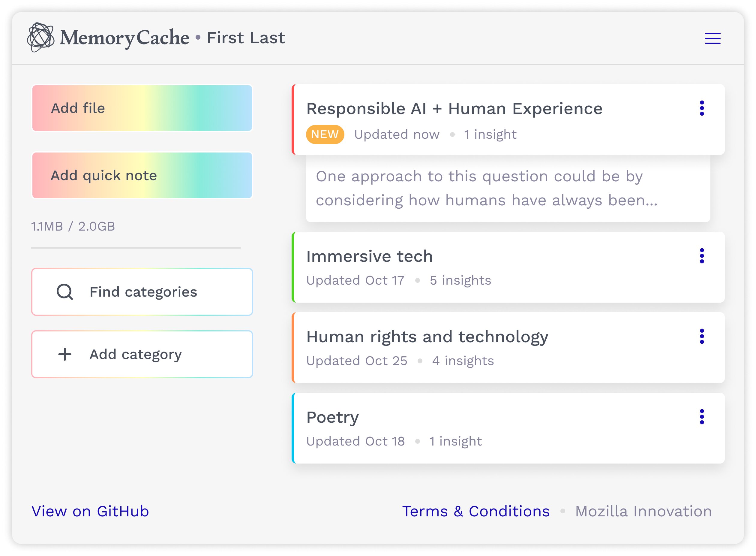Click the View on GitHub link

point(91,511)
